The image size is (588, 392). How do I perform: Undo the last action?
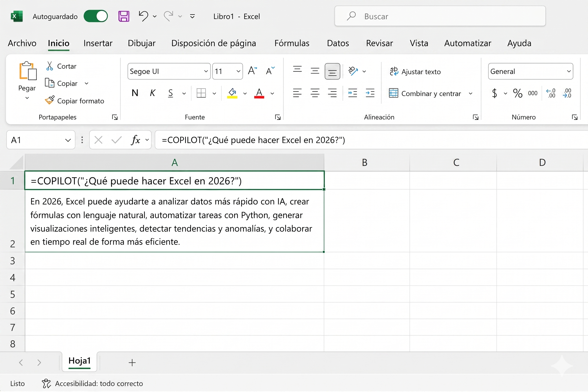(143, 16)
